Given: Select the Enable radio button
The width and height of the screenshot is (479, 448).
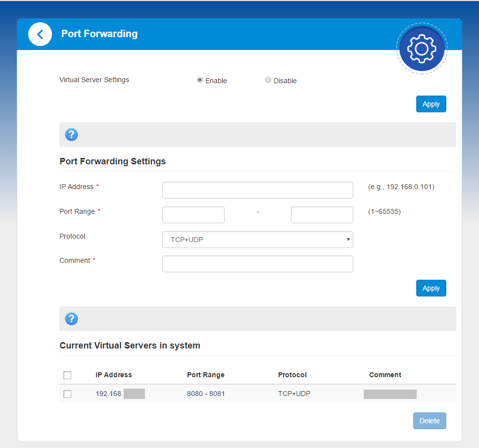Looking at the screenshot, I should pyautogui.click(x=200, y=80).
